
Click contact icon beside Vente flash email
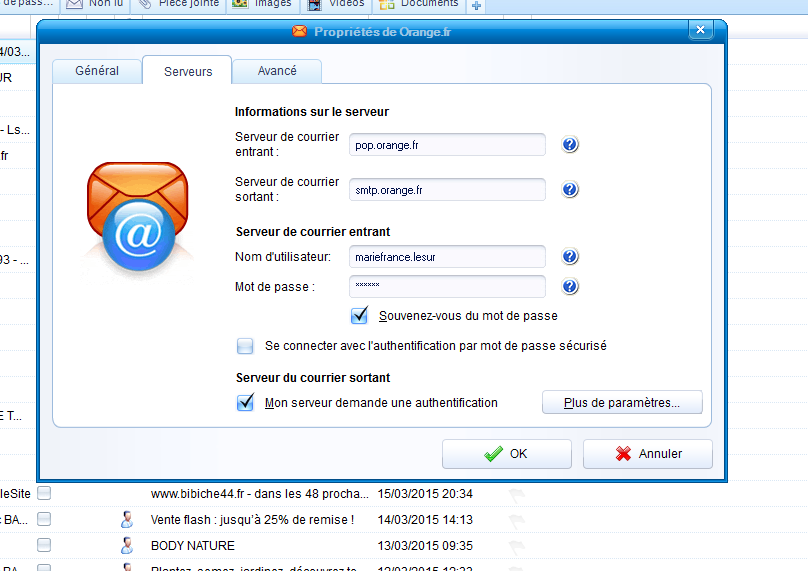[x=127, y=519]
